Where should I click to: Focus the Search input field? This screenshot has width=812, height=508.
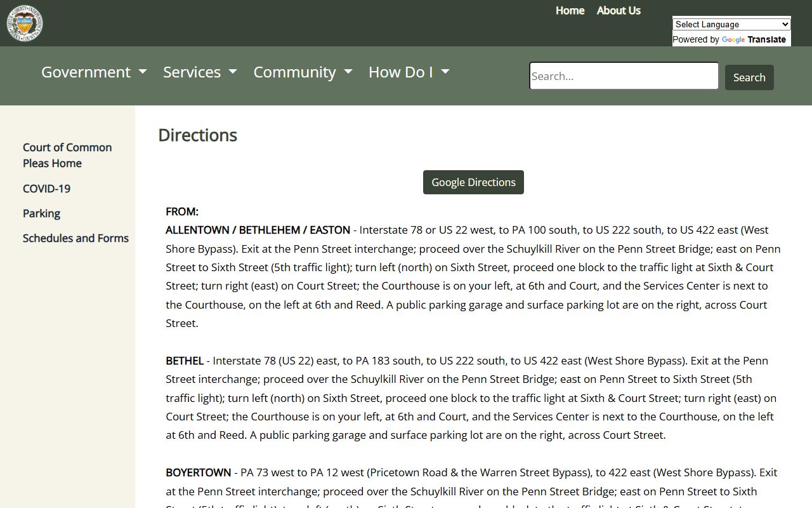coord(624,76)
